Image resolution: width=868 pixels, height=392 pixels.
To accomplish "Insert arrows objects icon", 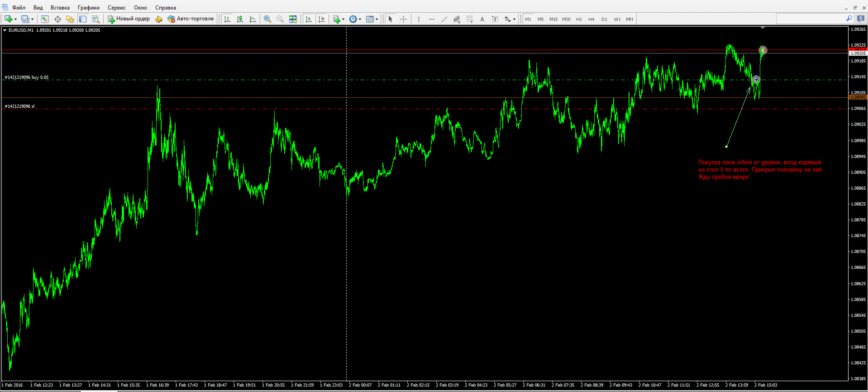I will click(508, 19).
